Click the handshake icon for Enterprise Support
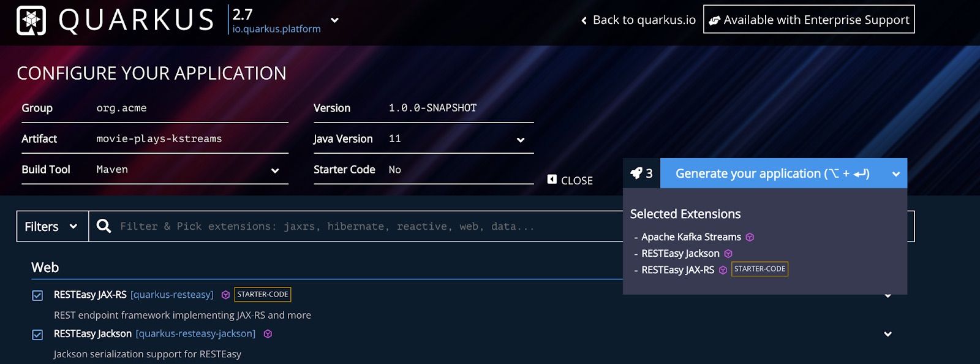Viewport: 980px width, 364px height. 714,20
